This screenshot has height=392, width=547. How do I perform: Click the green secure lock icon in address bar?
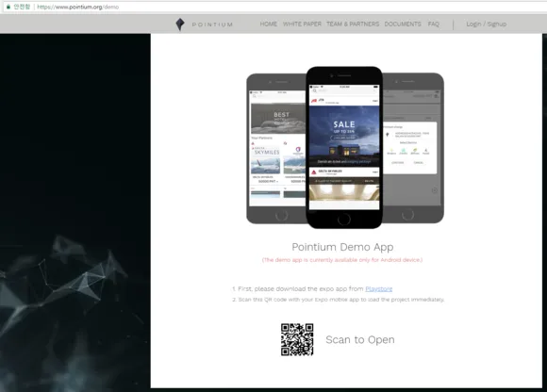coord(8,7)
